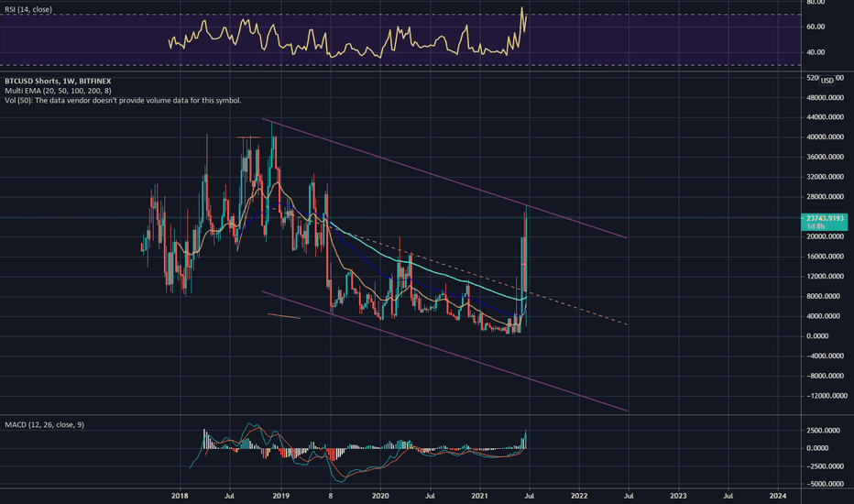Image resolution: width=854 pixels, height=504 pixels.
Task: Select the BTCUSD Shorts, 1W, BITFINEX symbol title
Action: pos(58,81)
